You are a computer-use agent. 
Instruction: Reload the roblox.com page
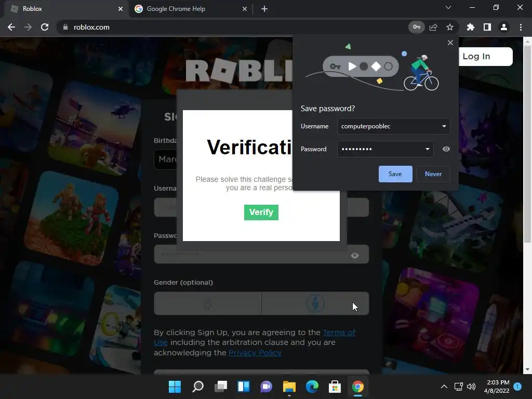[x=45, y=27]
